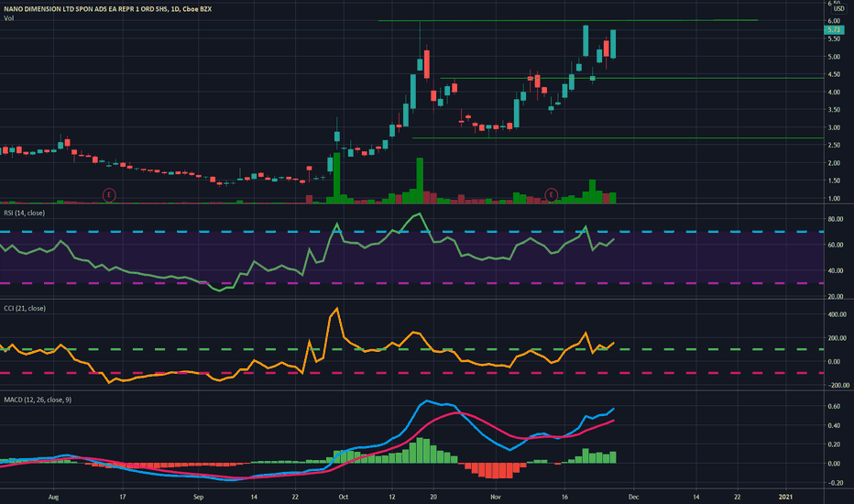The width and height of the screenshot is (854, 504).
Task: Click the Vol indicator label
Action: (x=9, y=18)
